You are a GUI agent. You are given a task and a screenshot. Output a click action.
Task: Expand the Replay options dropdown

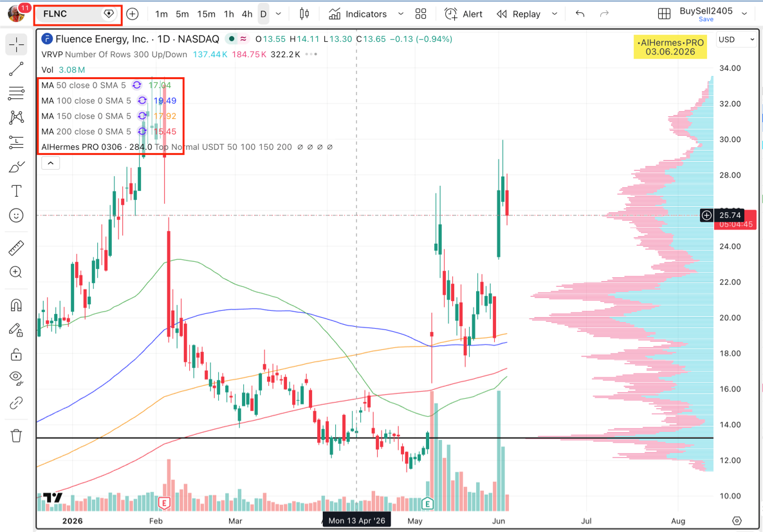coord(555,14)
